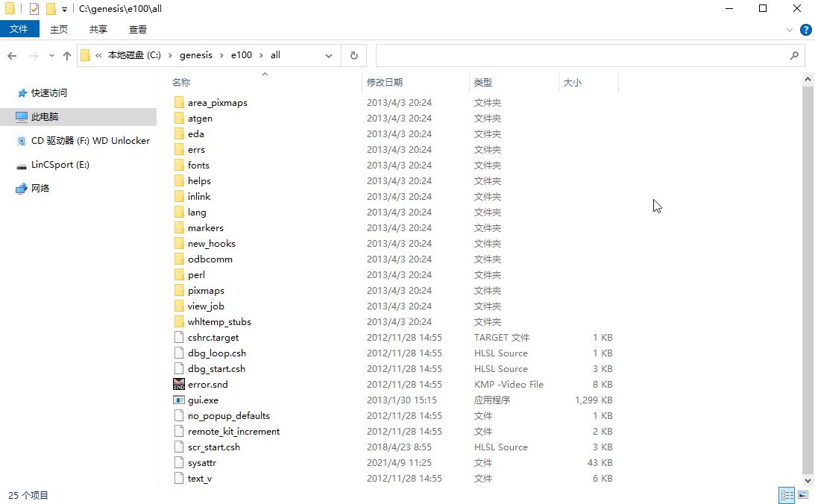The image size is (815, 504).
Task: Switch to details view in the status bar
Action: (787, 495)
